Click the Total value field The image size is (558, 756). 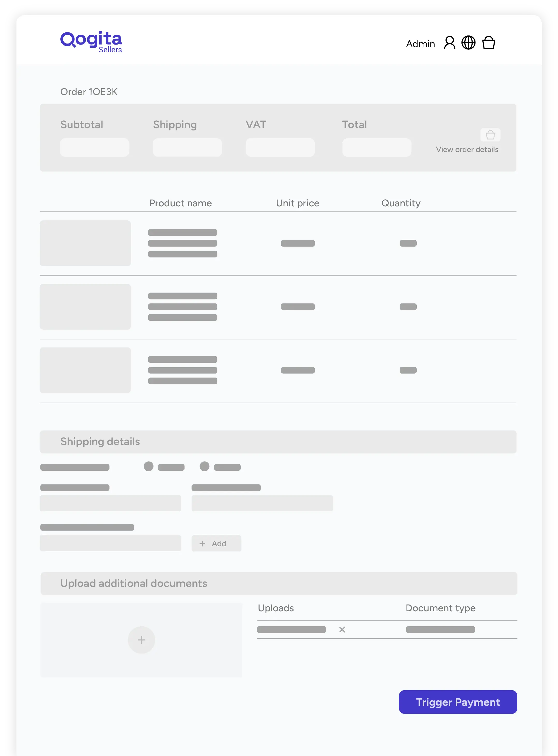[377, 147]
